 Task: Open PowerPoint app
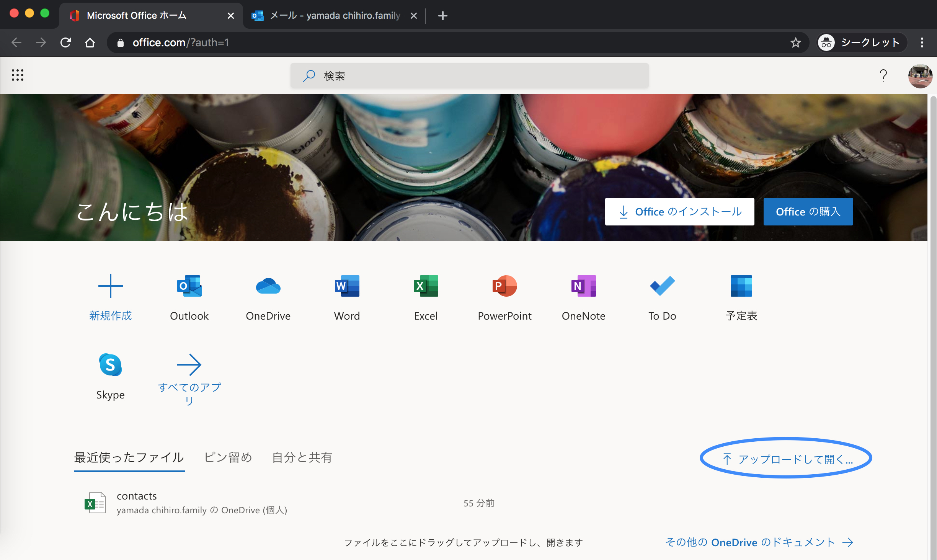coord(504,286)
